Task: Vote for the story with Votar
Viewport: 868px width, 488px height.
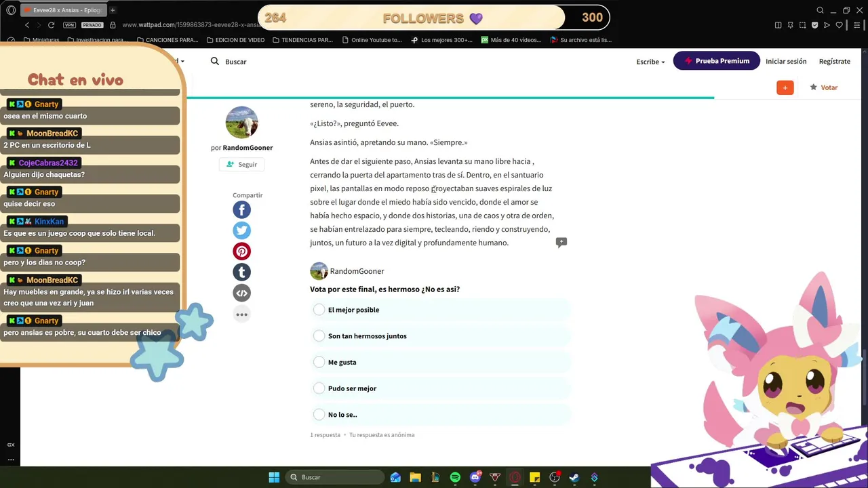Action: (x=823, y=87)
